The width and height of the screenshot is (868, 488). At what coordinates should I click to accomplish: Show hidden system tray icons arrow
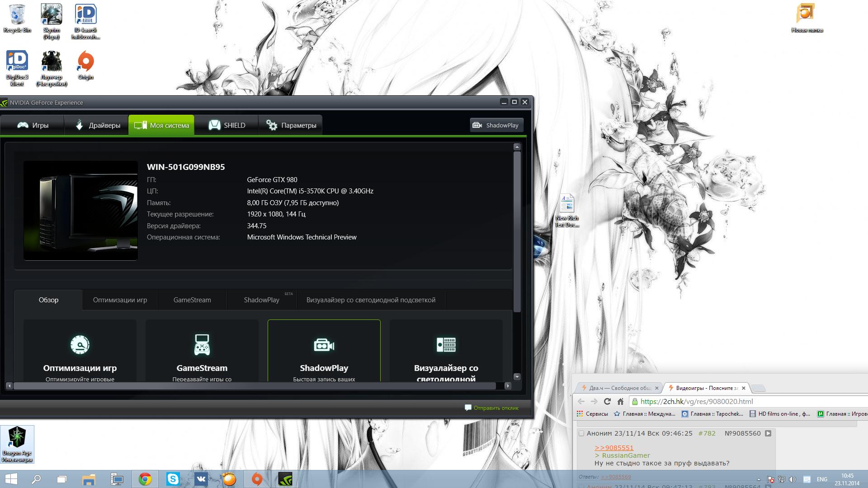759,479
